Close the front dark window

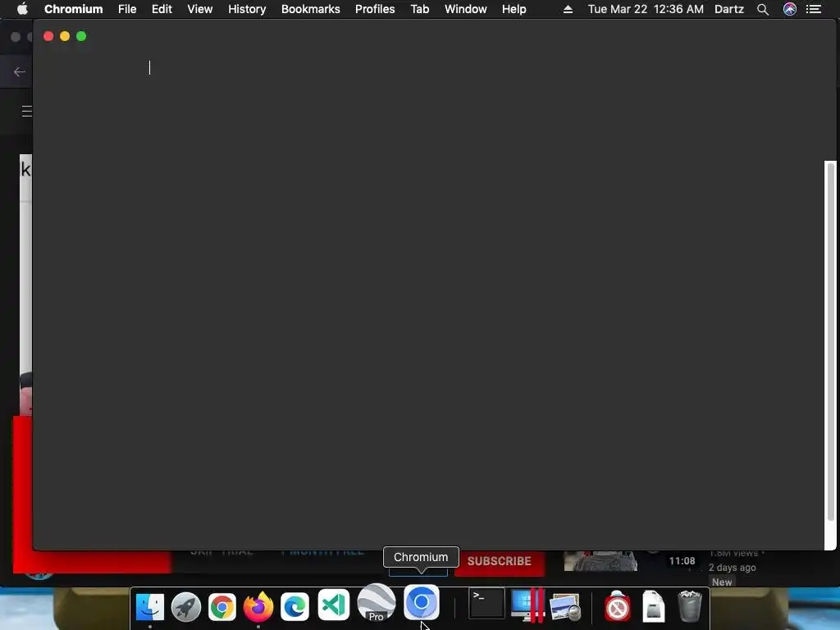[x=48, y=36]
